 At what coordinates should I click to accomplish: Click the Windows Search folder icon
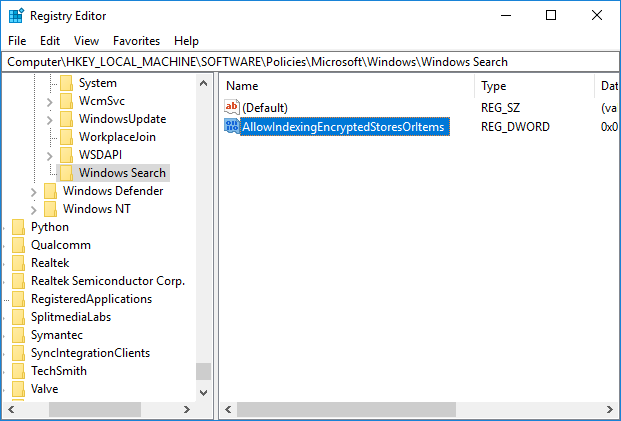coord(67,173)
